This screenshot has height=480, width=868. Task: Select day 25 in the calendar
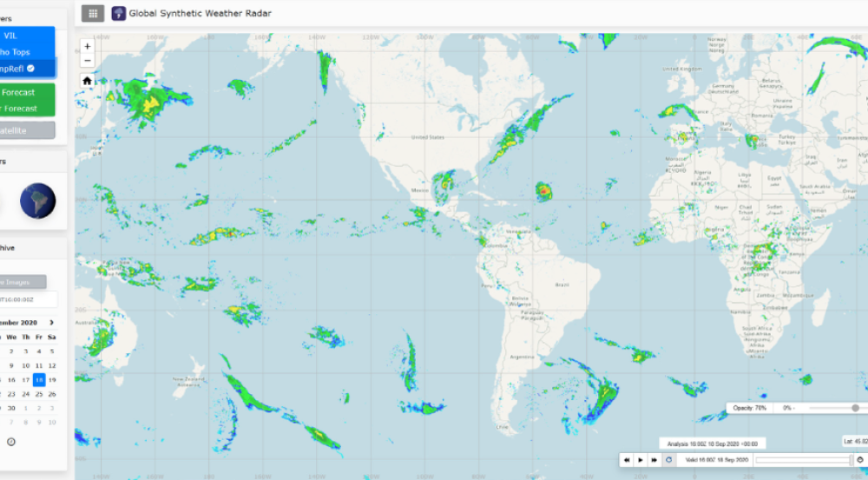point(39,394)
